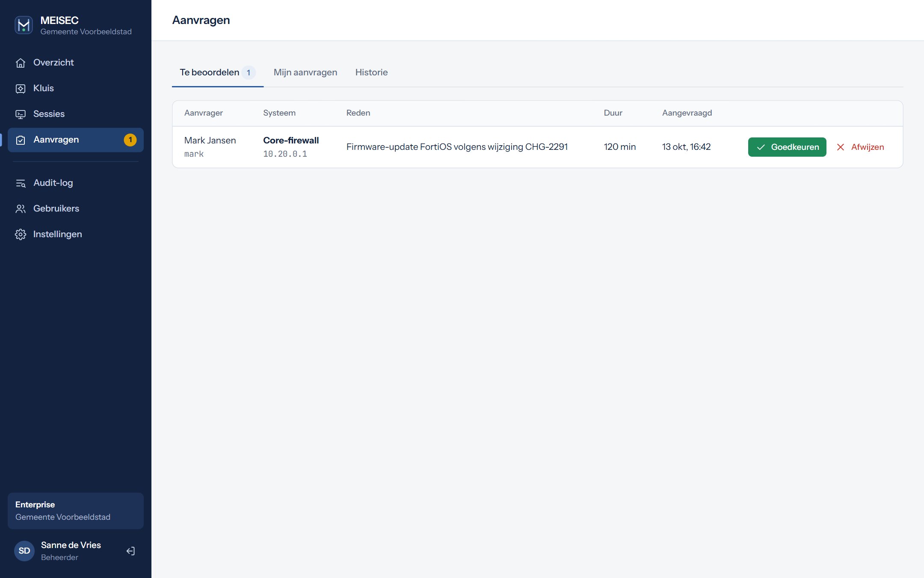The image size is (924, 578).
Task: Click the username mark under Mark Jansen
Action: 194,154
